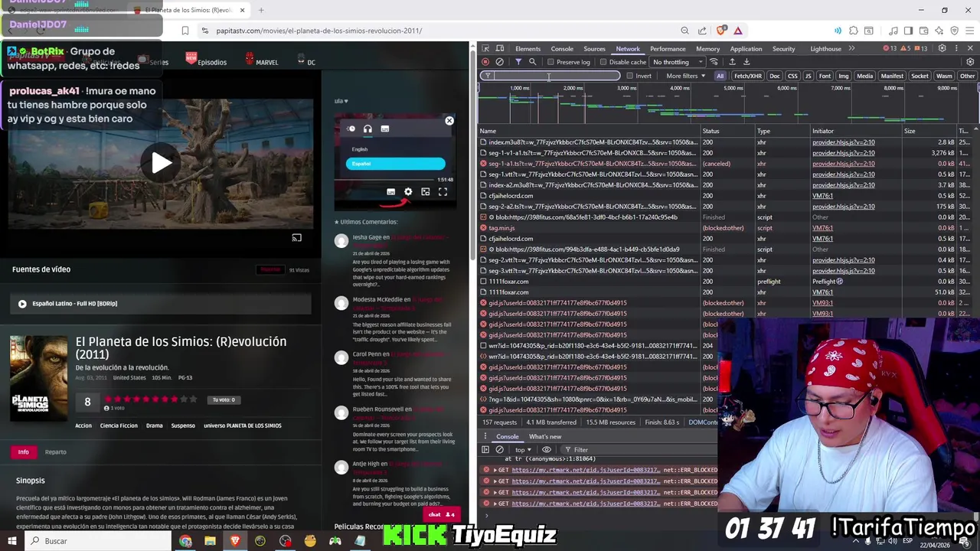The width and height of the screenshot is (980, 551).
Task: Click the 3,000 ms mark on network overview
Action: (x=626, y=88)
